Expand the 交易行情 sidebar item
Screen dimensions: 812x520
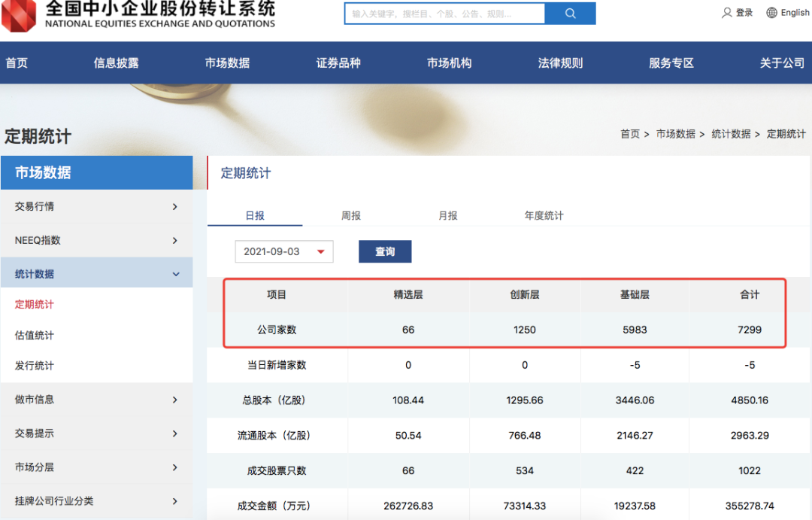pos(174,207)
